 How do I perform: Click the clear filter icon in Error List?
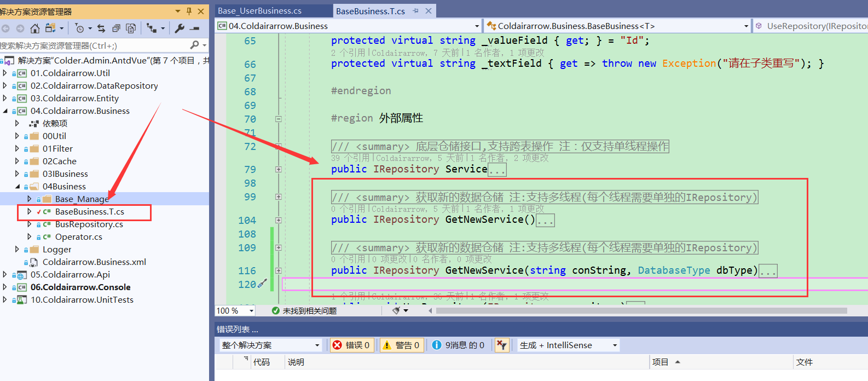tap(501, 345)
